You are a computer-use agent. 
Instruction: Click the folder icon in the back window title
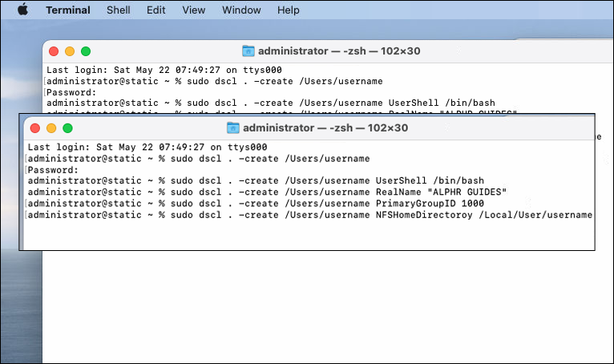pos(248,51)
